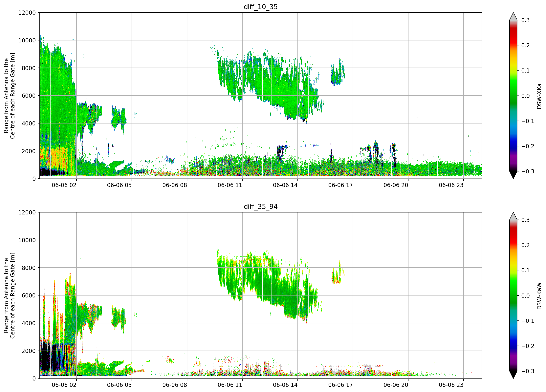Click the −0.2 tick on DSW-KaW colorbar
546x392 pixels.
pos(528,346)
